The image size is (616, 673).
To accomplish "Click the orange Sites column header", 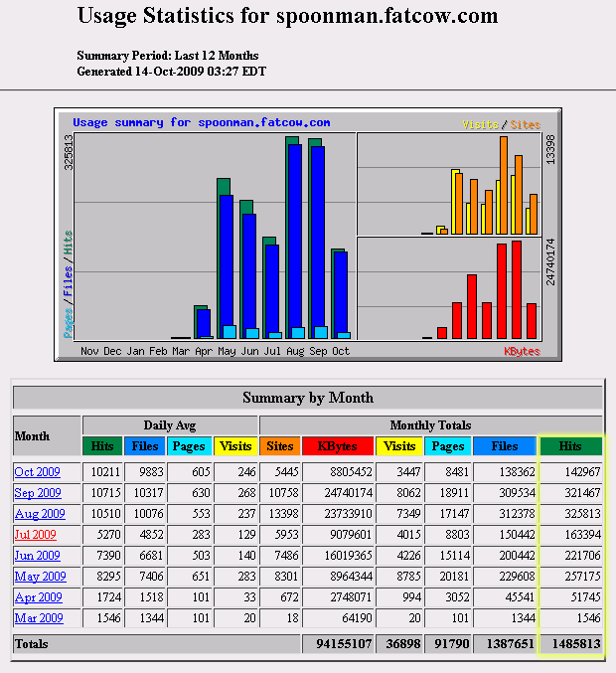I will (280, 446).
